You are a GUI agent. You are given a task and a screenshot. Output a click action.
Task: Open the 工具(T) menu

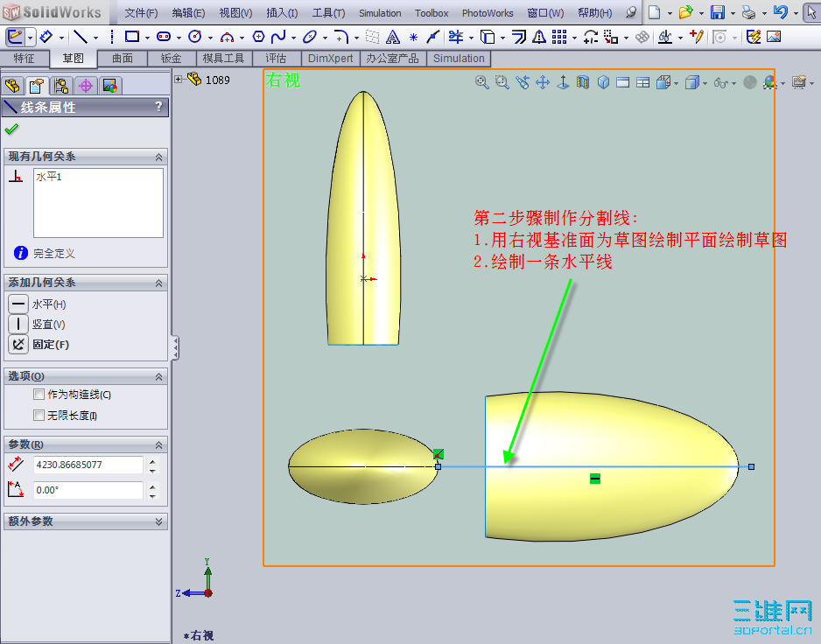328,12
